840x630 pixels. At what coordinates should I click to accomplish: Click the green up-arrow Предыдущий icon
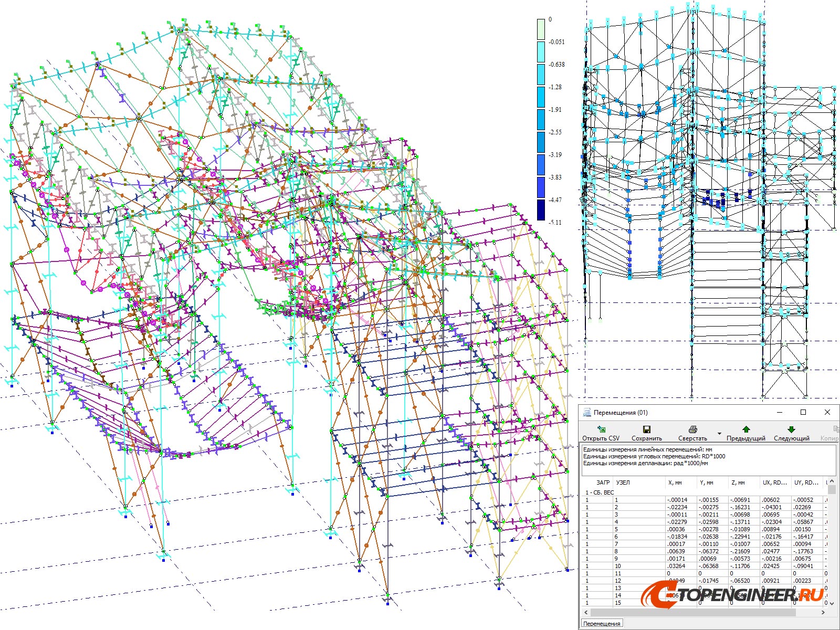(x=746, y=429)
